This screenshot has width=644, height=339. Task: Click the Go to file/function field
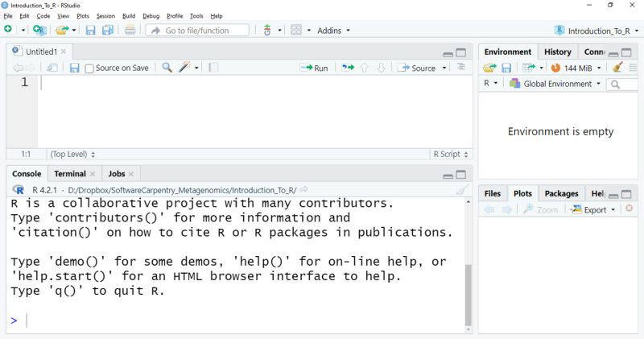click(x=197, y=31)
